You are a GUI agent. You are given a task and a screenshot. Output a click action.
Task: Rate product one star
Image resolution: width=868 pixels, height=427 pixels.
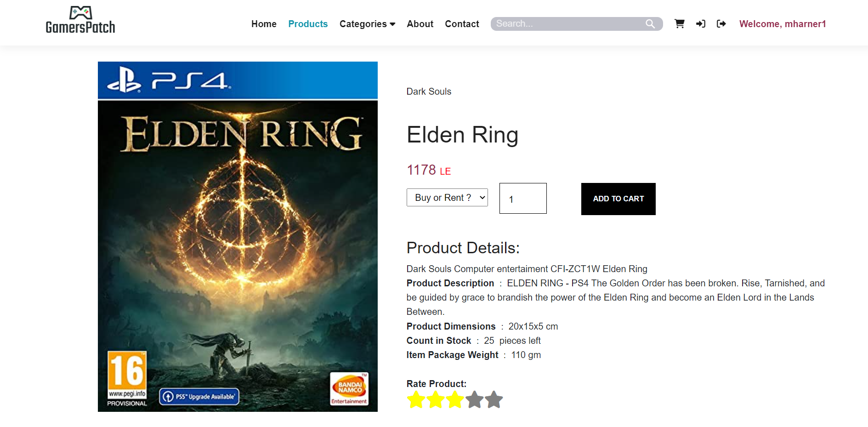[416, 399]
